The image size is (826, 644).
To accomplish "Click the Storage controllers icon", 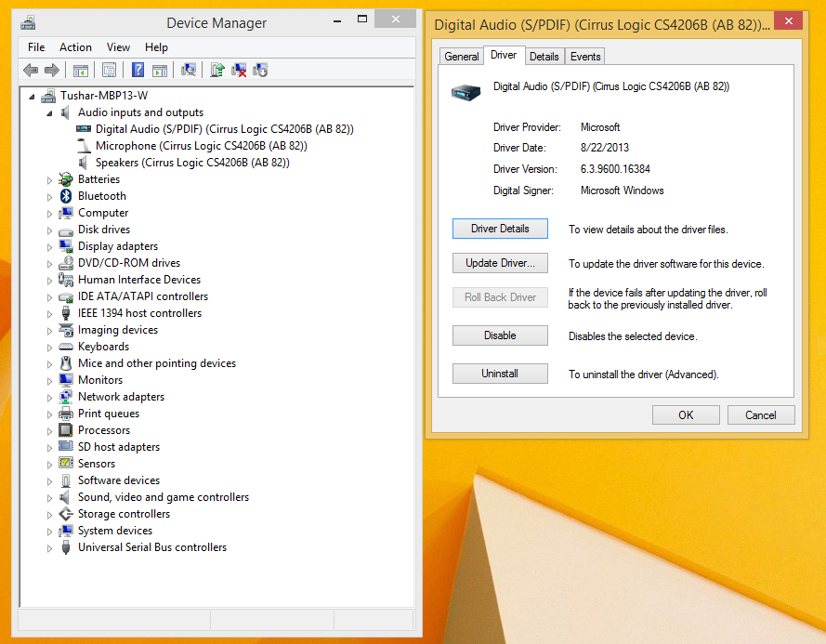I will pos(65,514).
